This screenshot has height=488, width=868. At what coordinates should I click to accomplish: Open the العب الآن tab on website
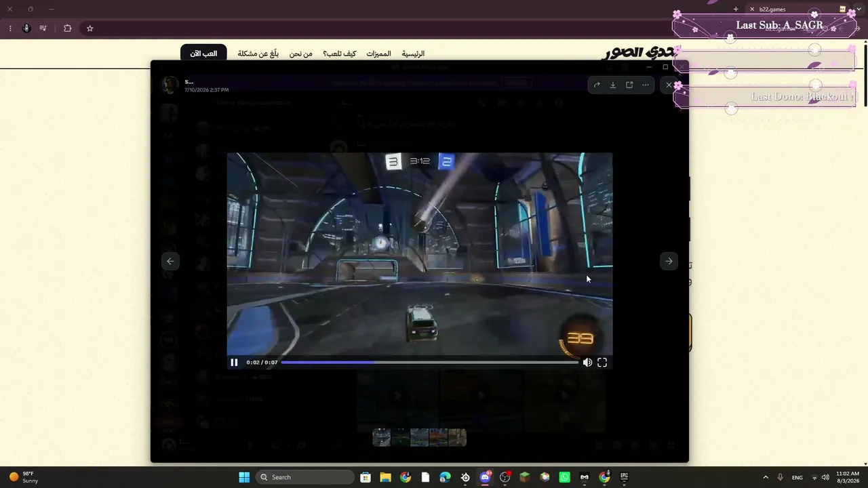(x=203, y=53)
